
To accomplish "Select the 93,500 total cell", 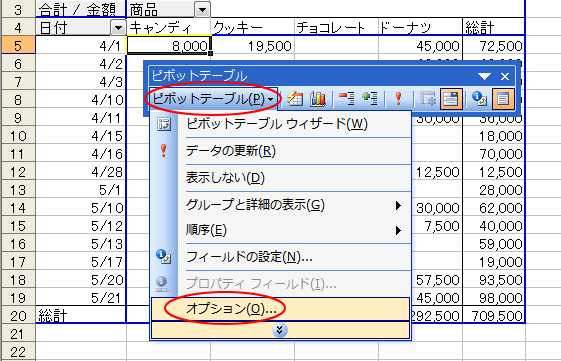I will [x=494, y=280].
